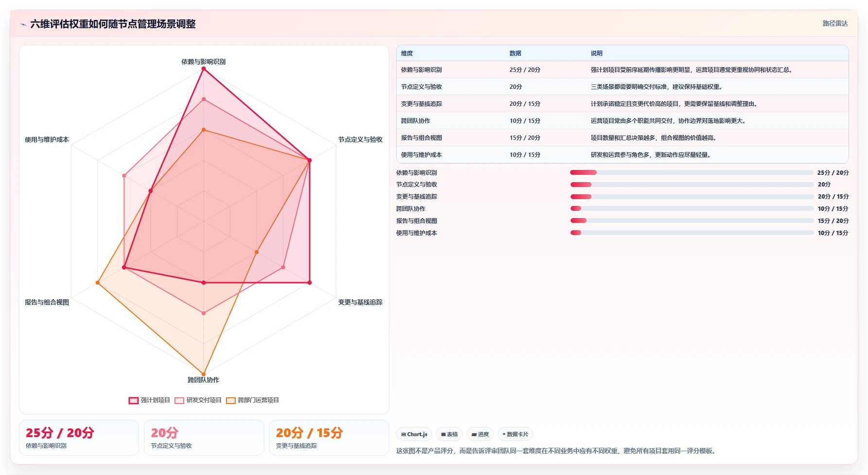The width and height of the screenshot is (868, 475).
Task: Select the 数据卡片 chip
Action: point(515,434)
